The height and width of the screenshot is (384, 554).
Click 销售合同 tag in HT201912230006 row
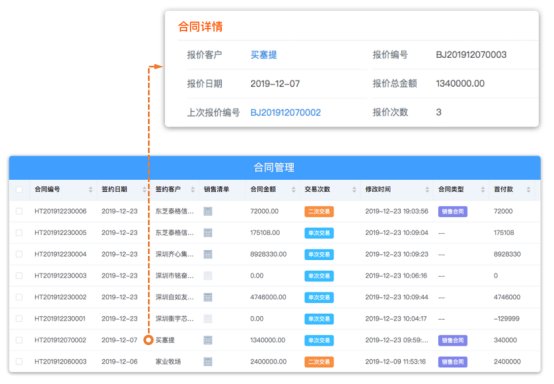pos(453,212)
